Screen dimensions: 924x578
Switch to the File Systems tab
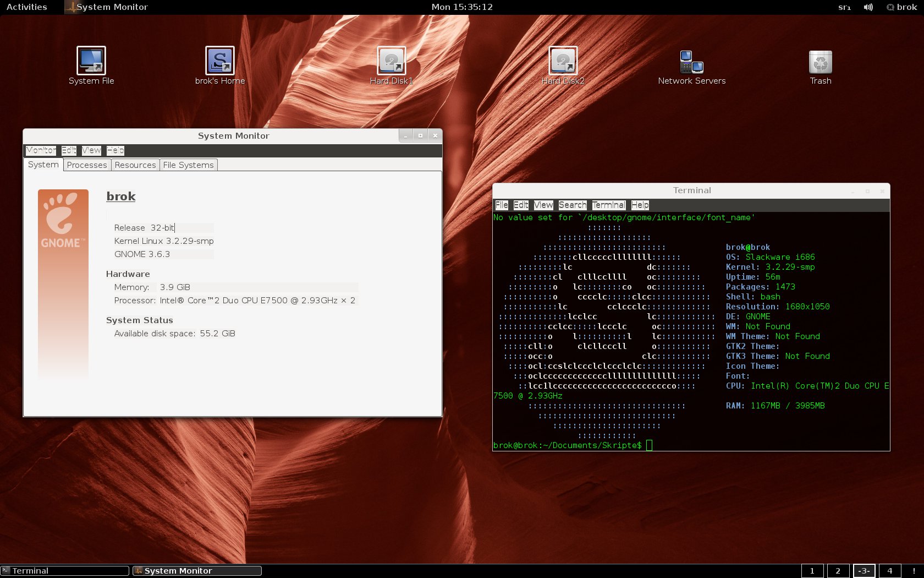click(x=188, y=165)
